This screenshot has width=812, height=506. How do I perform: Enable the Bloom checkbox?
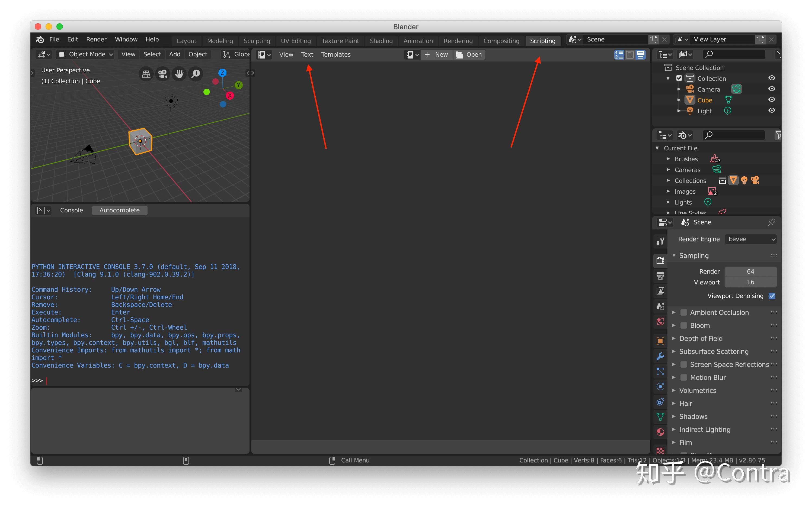point(684,325)
